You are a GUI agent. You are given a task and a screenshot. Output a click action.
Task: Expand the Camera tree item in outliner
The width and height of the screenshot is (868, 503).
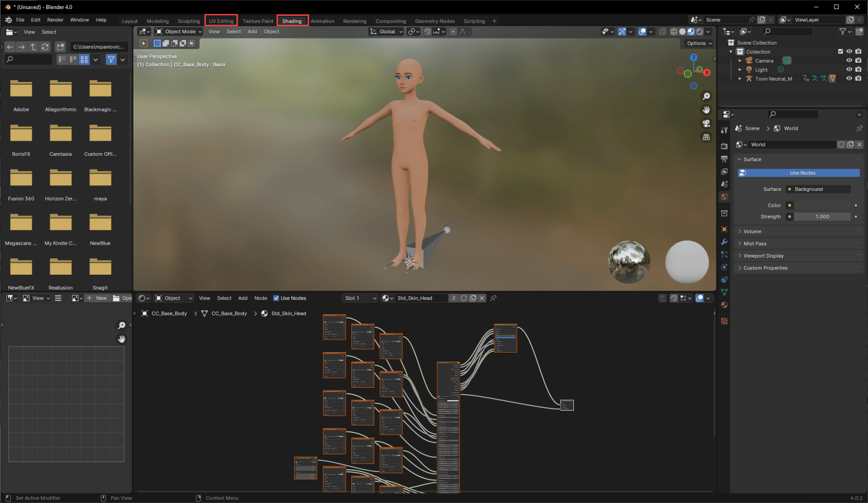[x=740, y=60]
